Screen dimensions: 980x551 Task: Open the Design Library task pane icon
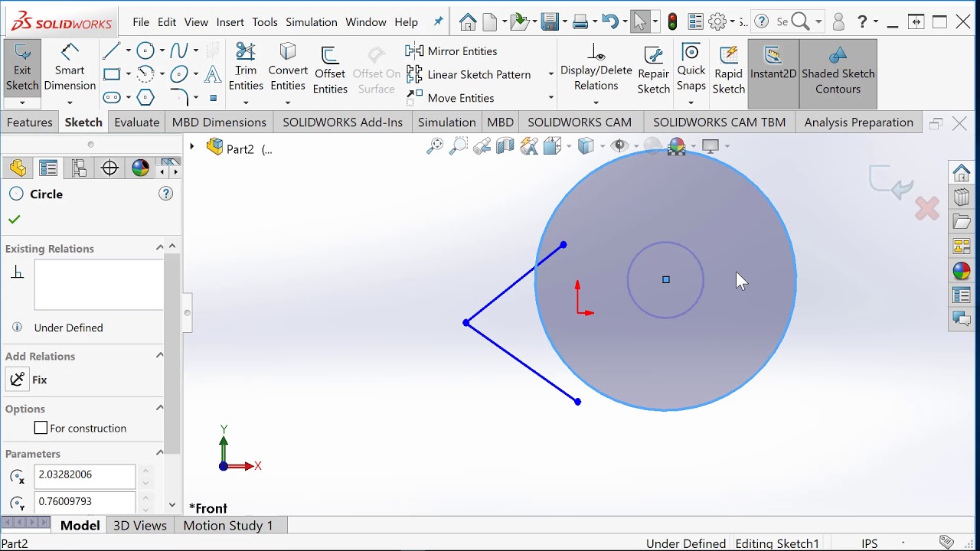point(962,197)
